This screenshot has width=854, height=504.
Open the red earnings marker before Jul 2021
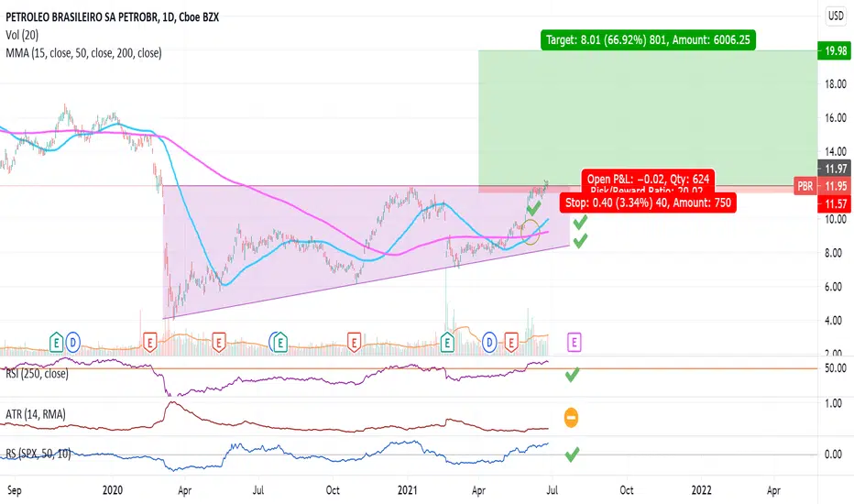click(511, 342)
